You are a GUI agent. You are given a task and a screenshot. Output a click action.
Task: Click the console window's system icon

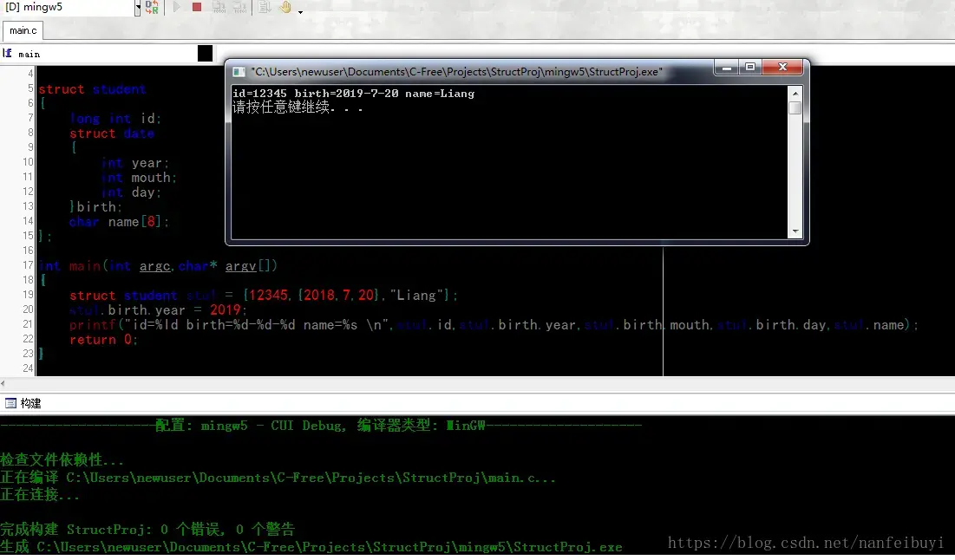[239, 72]
